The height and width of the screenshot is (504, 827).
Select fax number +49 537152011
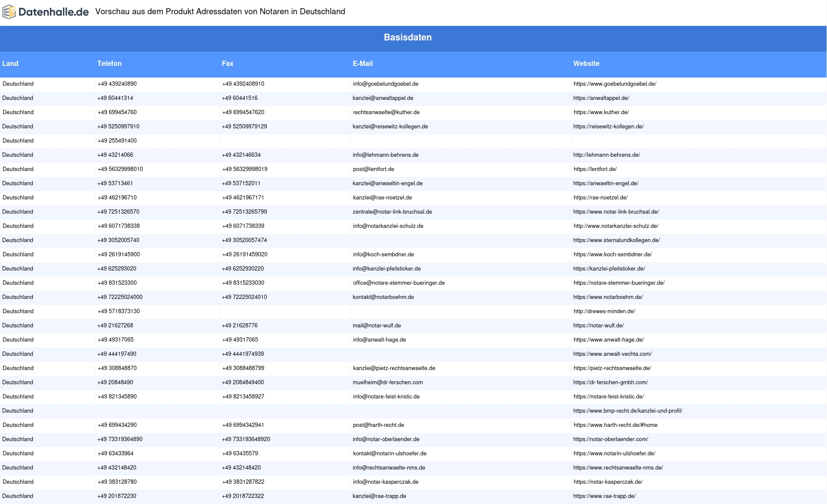(241, 184)
